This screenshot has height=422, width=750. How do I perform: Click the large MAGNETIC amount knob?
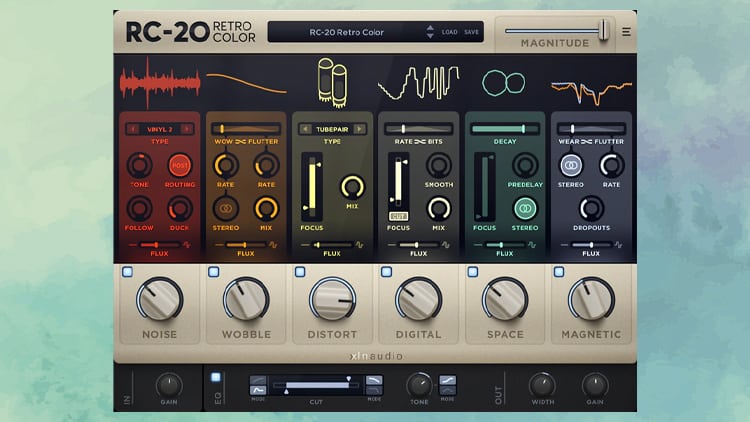tap(591, 300)
